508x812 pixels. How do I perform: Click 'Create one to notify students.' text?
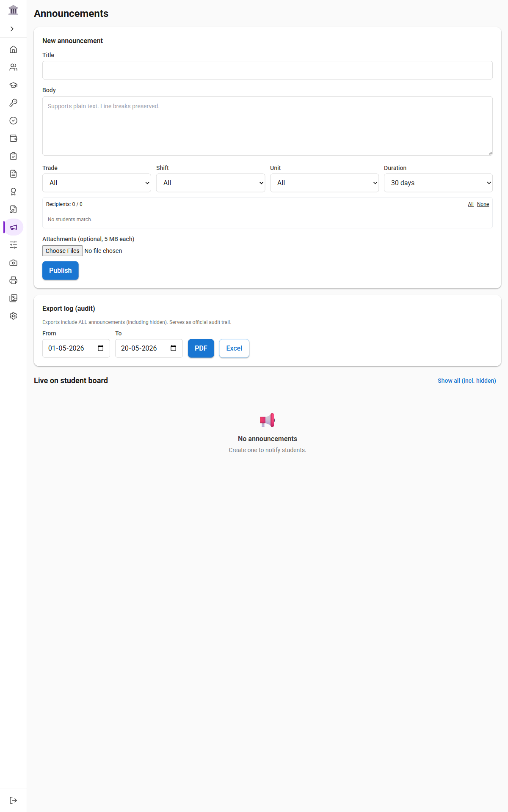tap(268, 450)
